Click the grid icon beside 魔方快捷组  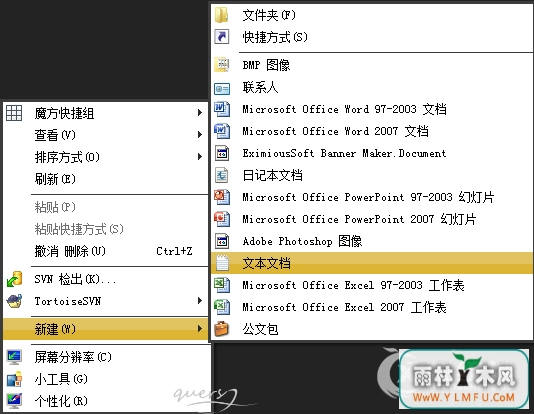click(14, 113)
